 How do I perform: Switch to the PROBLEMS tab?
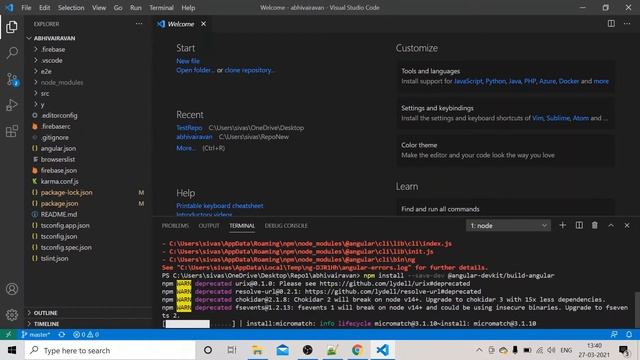tap(175, 225)
